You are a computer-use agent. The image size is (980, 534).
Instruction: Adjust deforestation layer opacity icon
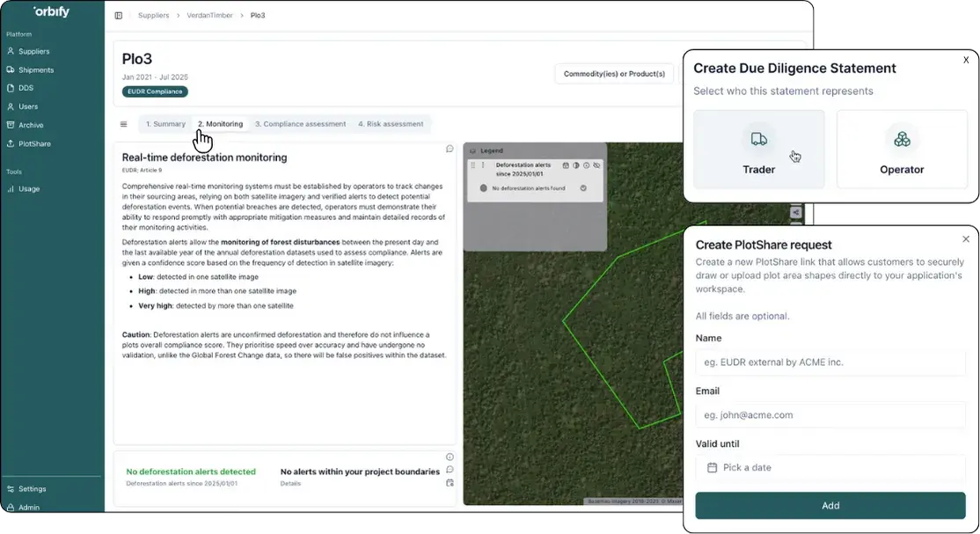tap(576, 165)
